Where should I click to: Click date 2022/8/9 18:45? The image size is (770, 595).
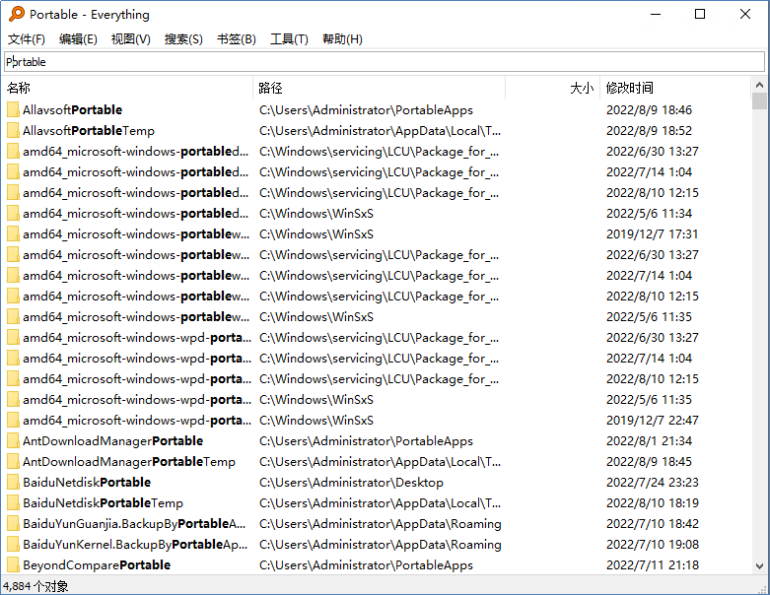point(649,461)
